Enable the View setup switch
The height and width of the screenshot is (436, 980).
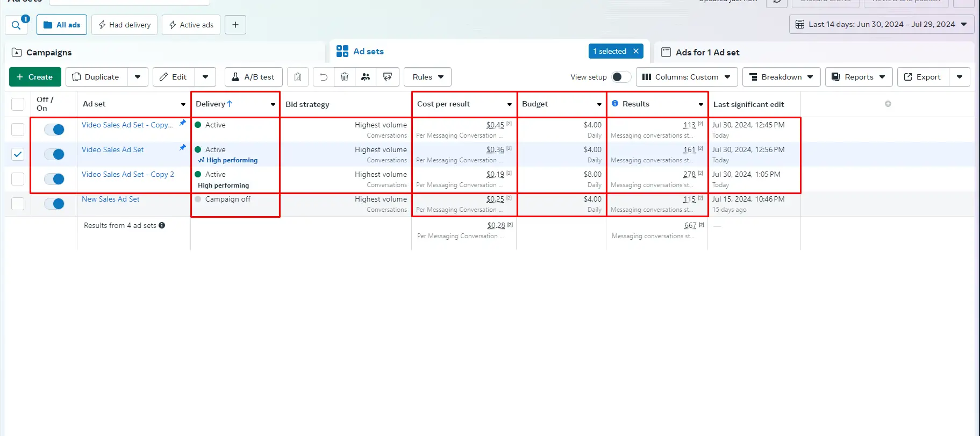(x=620, y=77)
